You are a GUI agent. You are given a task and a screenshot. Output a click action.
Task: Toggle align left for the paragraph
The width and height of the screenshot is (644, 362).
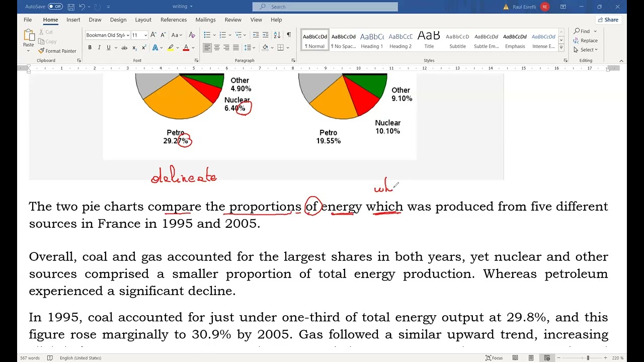207,47
